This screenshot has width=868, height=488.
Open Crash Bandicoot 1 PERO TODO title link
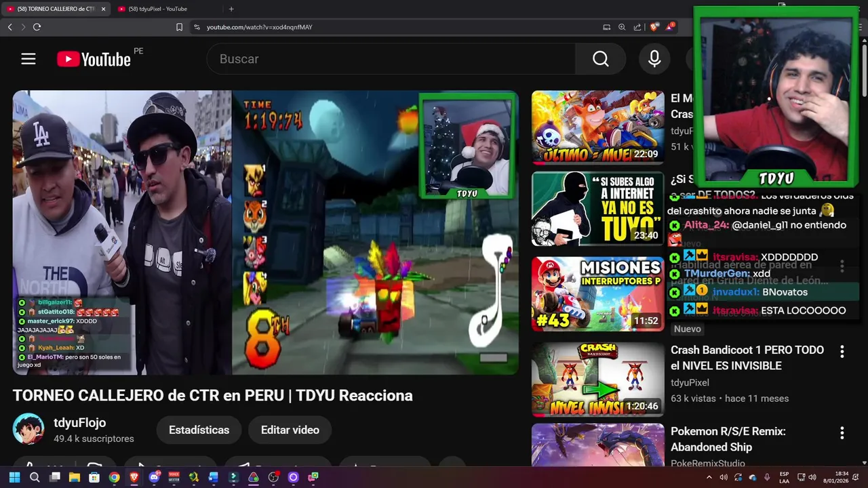[x=747, y=358]
